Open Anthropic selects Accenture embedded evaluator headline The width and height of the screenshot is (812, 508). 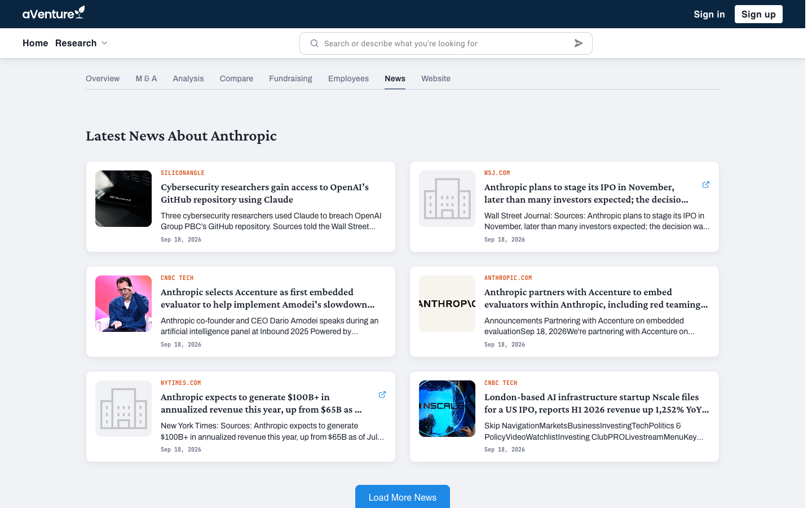[x=267, y=298]
